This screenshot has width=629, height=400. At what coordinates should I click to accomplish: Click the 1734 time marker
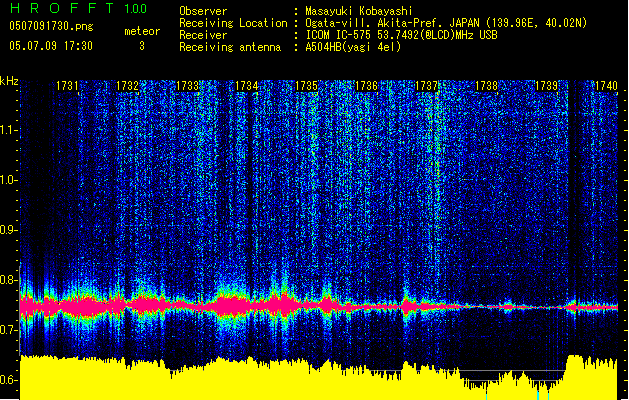pyautogui.click(x=246, y=86)
